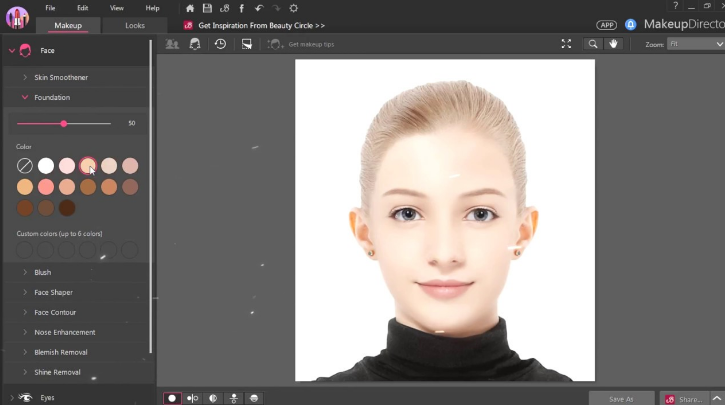Screen dimensions: 725x405
Task: Click the Face category icon
Action: click(x=25, y=50)
